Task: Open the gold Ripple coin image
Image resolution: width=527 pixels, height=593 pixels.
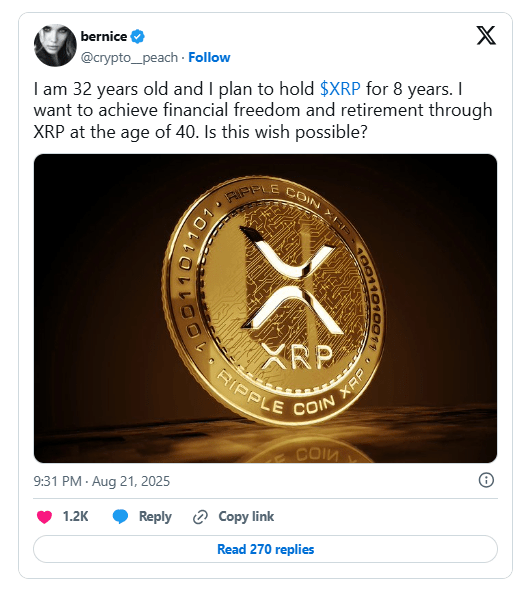Action: tap(265, 308)
